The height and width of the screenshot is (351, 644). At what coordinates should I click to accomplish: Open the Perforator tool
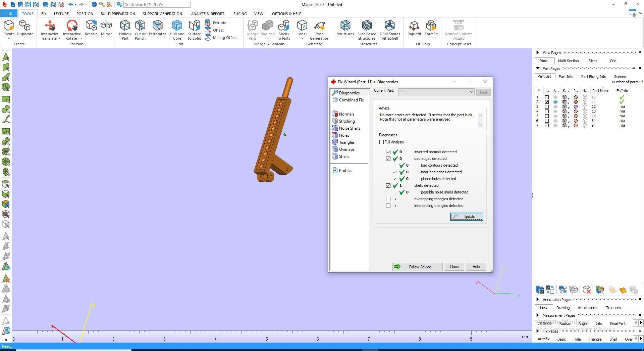click(x=157, y=28)
